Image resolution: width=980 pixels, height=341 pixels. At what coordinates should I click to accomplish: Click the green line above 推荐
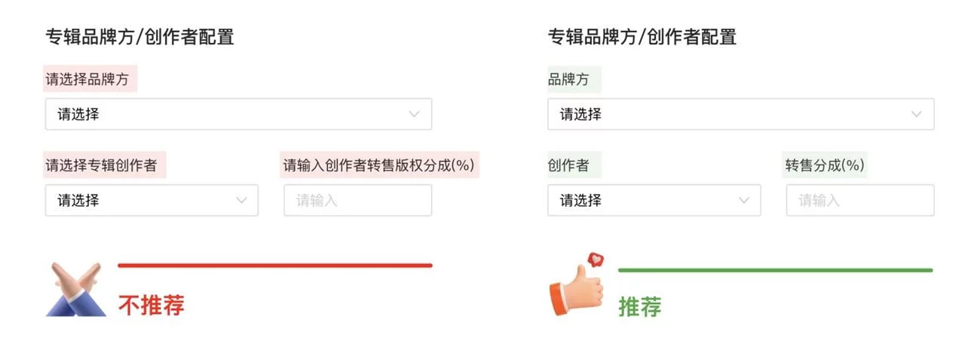775,270
